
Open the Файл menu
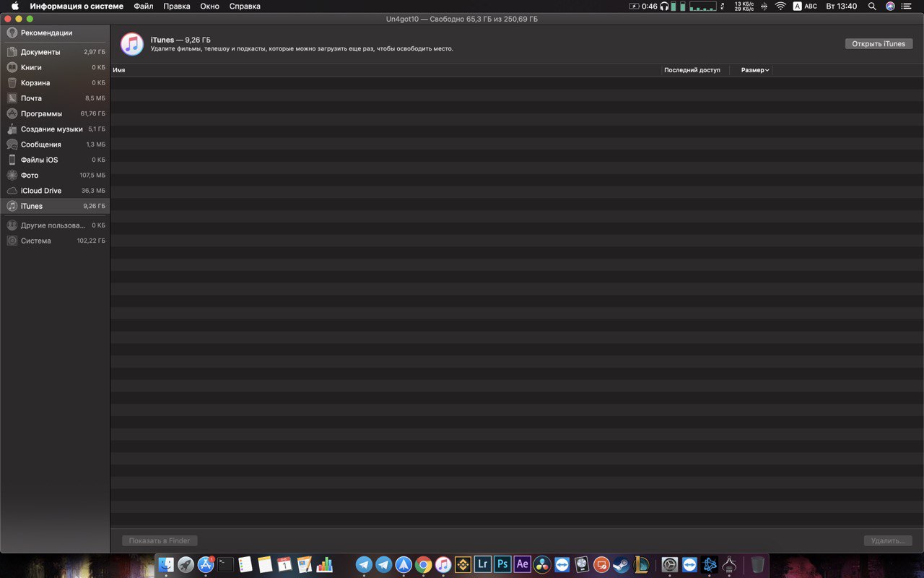coord(144,6)
